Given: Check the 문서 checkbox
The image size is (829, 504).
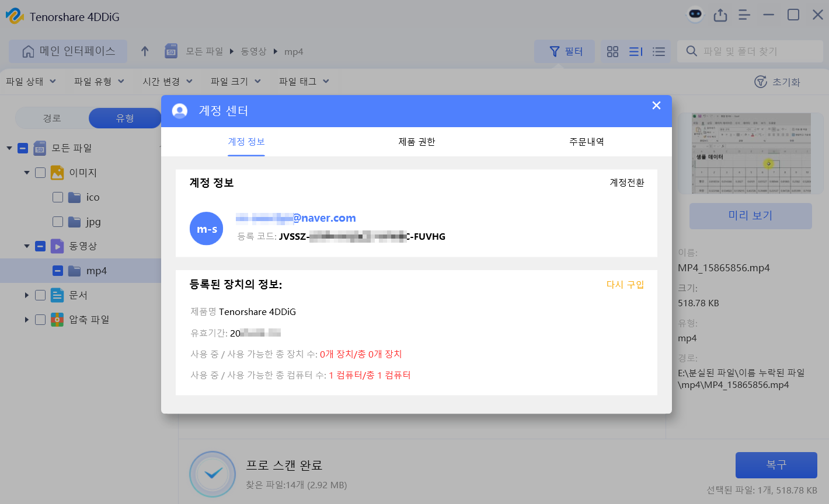Looking at the screenshot, I should [40, 295].
